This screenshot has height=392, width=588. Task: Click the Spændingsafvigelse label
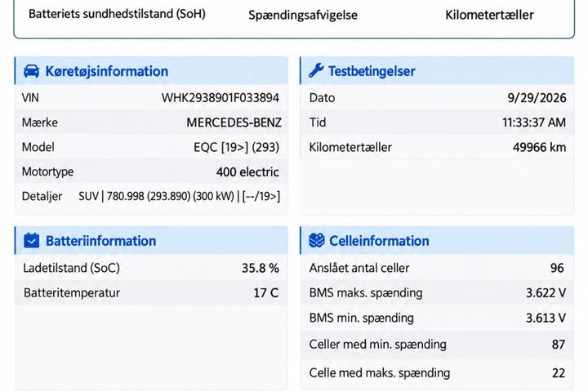click(303, 15)
